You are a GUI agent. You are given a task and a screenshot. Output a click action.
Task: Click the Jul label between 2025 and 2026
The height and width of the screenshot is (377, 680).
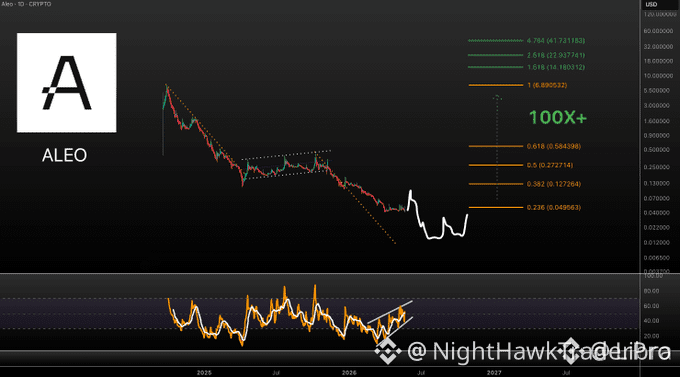click(276, 373)
